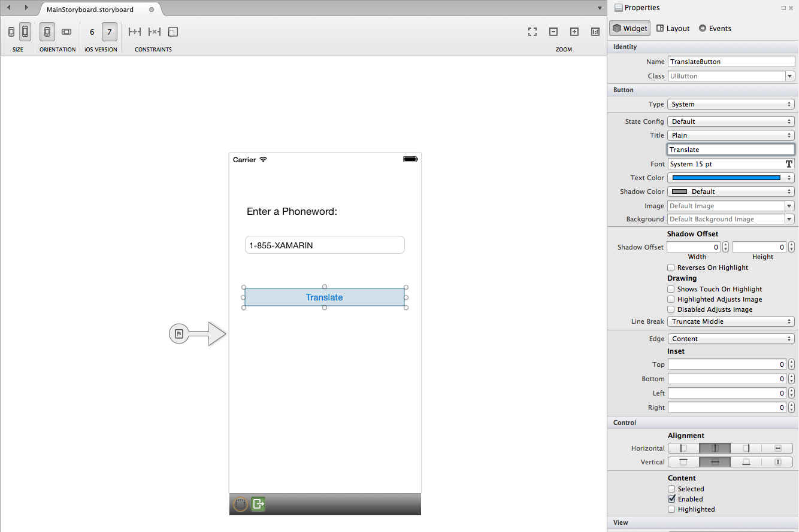Viewport: 799px width, 532px height.
Task: Open the Line Break dropdown
Action: 731,321
